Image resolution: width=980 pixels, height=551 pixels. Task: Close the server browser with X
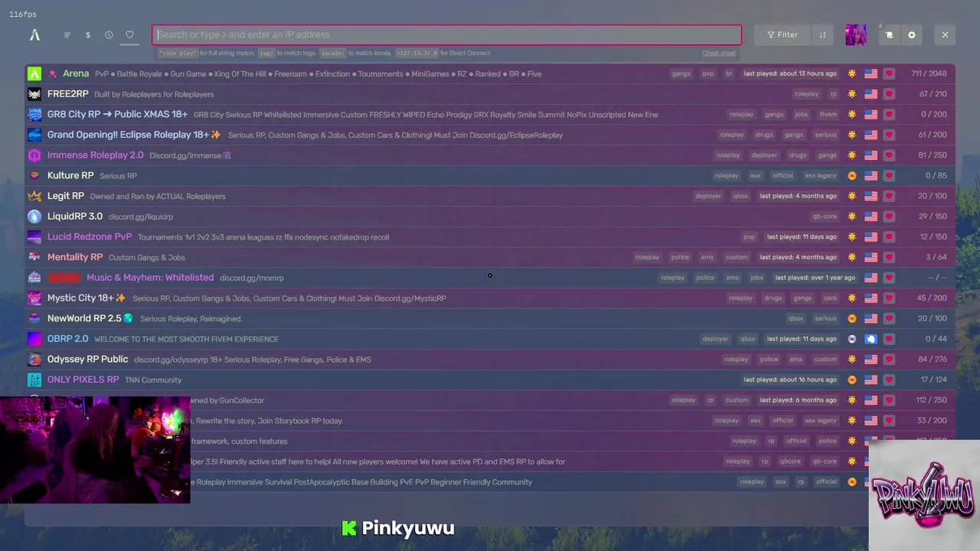pos(945,34)
